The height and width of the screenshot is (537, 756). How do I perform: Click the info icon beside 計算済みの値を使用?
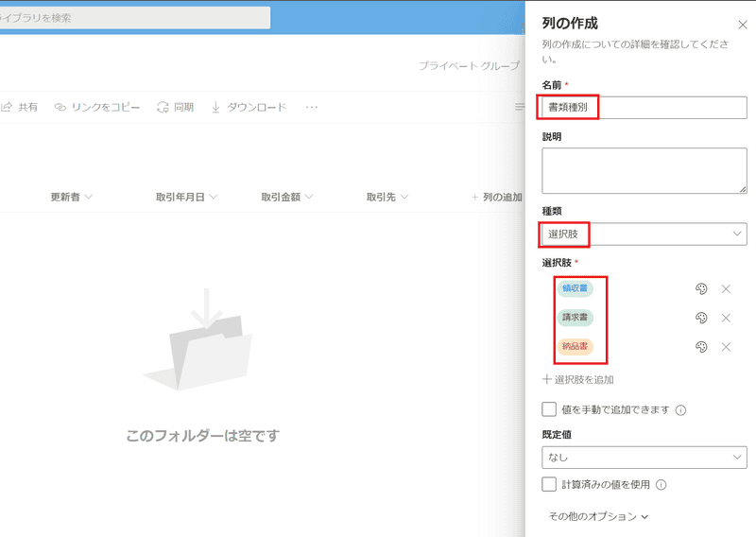pos(661,485)
